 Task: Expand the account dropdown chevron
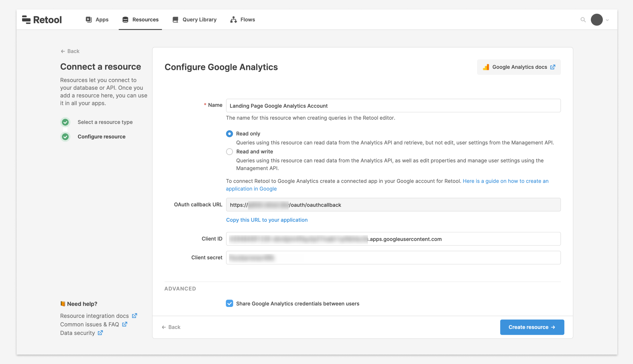[x=607, y=20]
